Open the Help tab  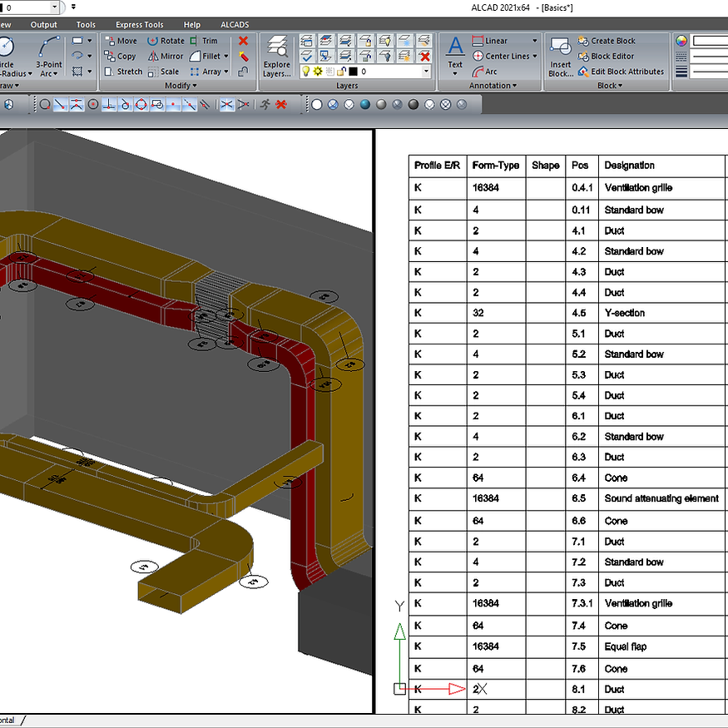(191, 25)
